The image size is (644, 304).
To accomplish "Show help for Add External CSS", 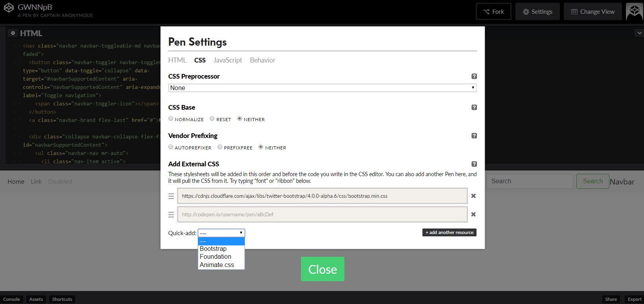I will (474, 164).
